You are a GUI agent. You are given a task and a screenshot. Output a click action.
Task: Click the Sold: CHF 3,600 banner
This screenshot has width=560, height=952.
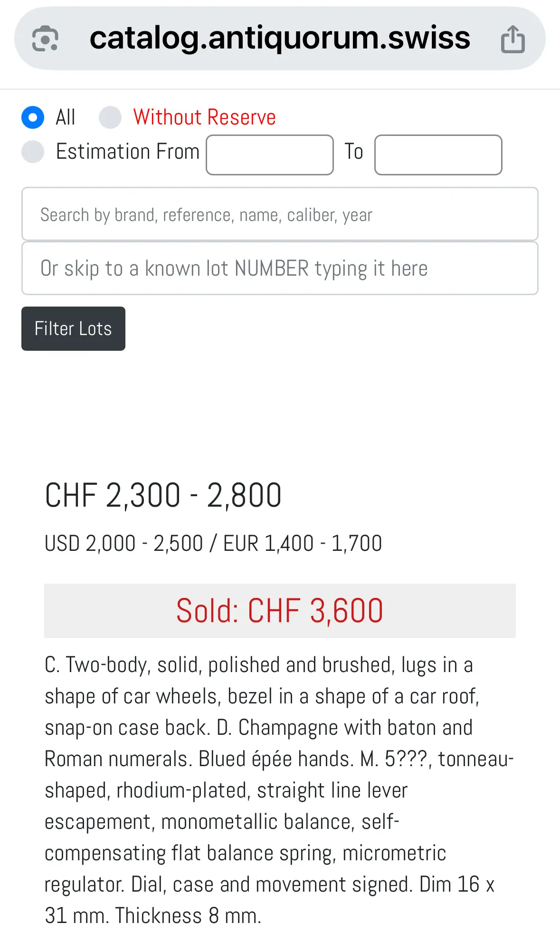click(x=280, y=611)
